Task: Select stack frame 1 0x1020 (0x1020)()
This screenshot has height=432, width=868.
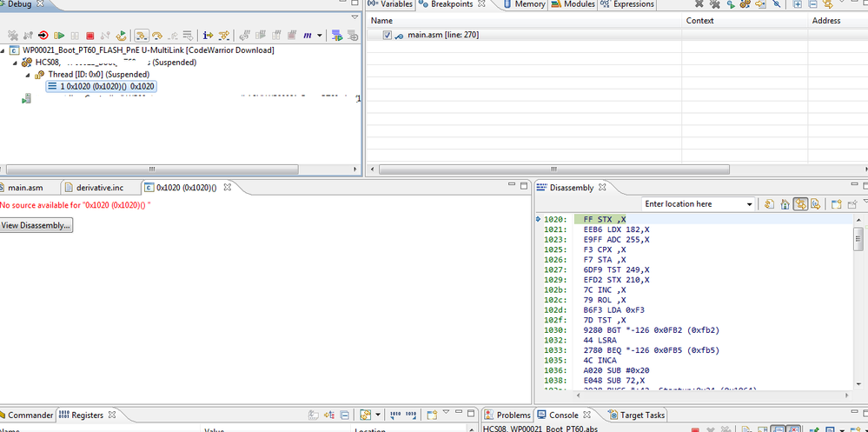Action: [102, 86]
